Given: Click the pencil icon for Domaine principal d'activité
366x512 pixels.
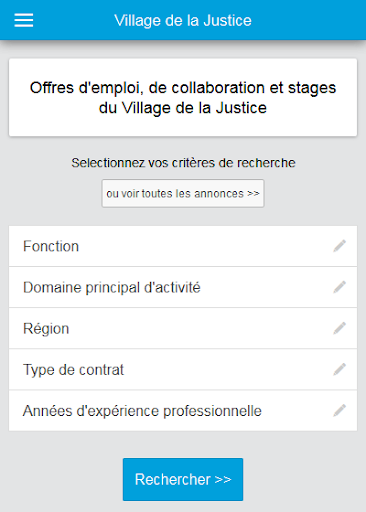Looking at the screenshot, I should 339,287.
